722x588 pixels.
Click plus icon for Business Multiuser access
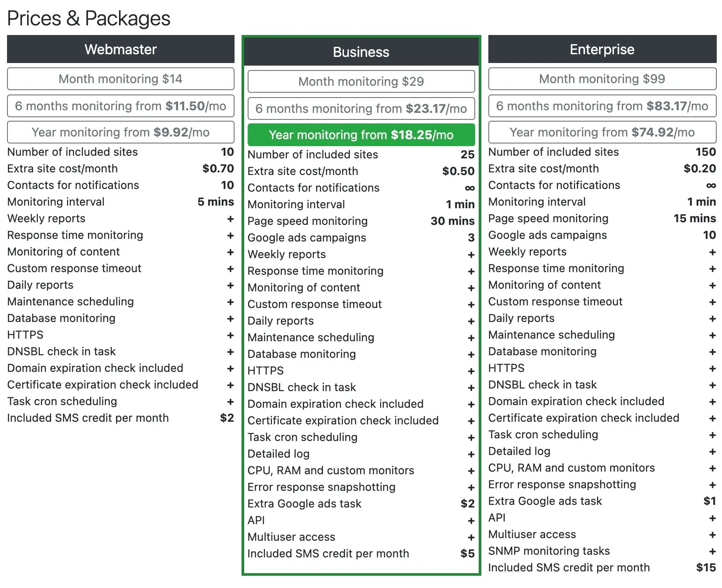click(x=471, y=537)
